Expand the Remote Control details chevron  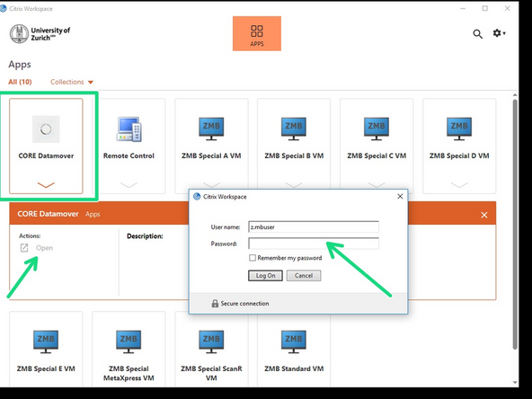click(129, 185)
